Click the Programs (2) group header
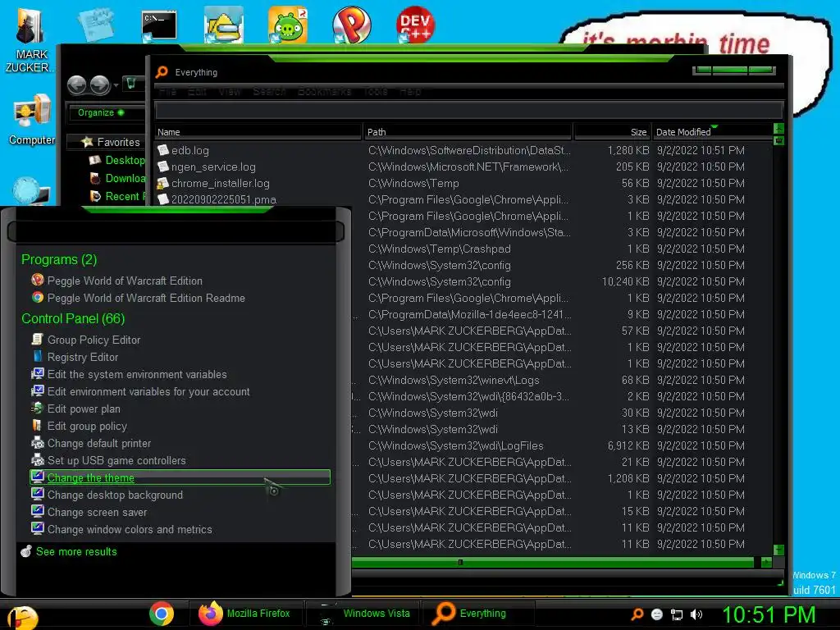Image resolution: width=840 pixels, height=630 pixels. (x=59, y=259)
